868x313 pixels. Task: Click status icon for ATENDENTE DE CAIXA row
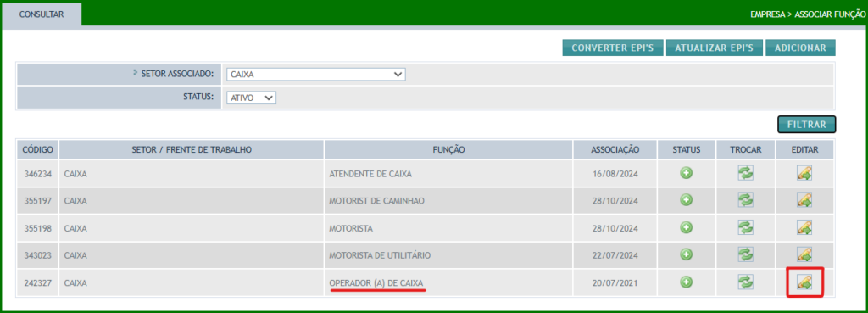[x=687, y=173]
